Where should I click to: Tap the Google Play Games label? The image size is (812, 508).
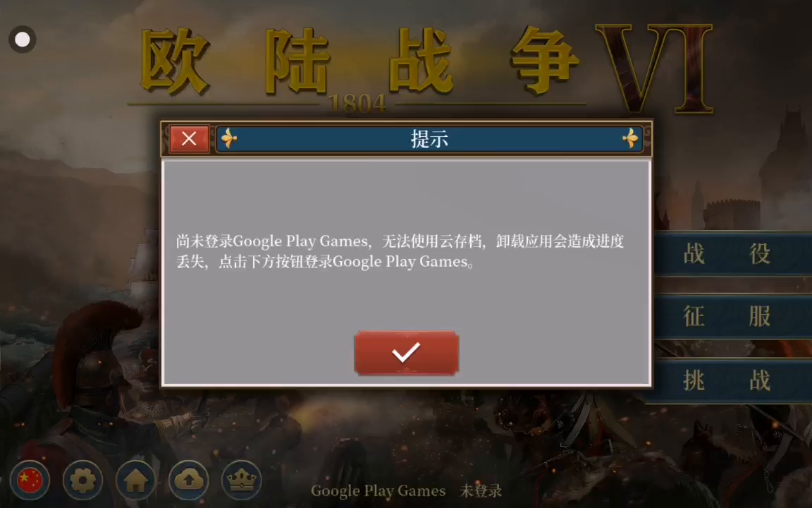click(378, 491)
